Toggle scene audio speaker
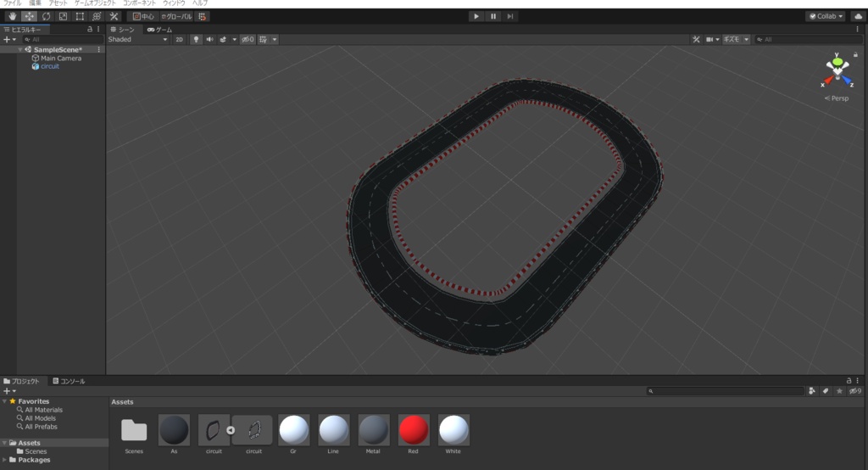The height and width of the screenshot is (470, 868). pos(210,39)
